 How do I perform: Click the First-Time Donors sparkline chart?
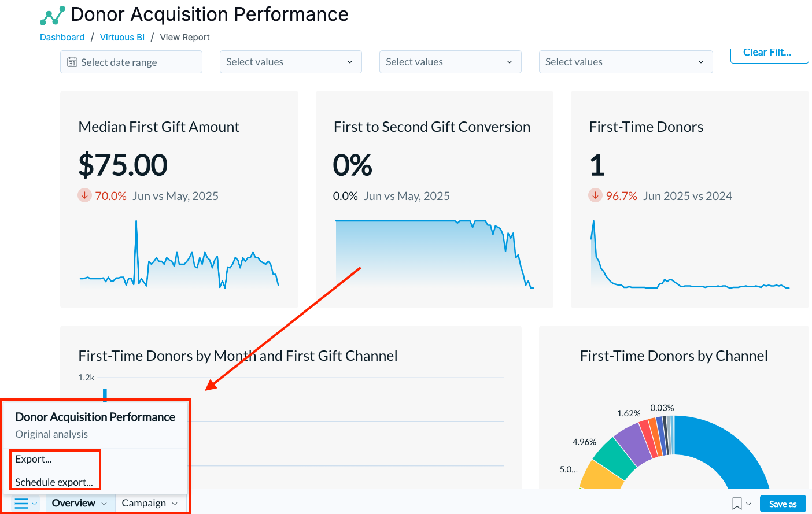pos(690,254)
